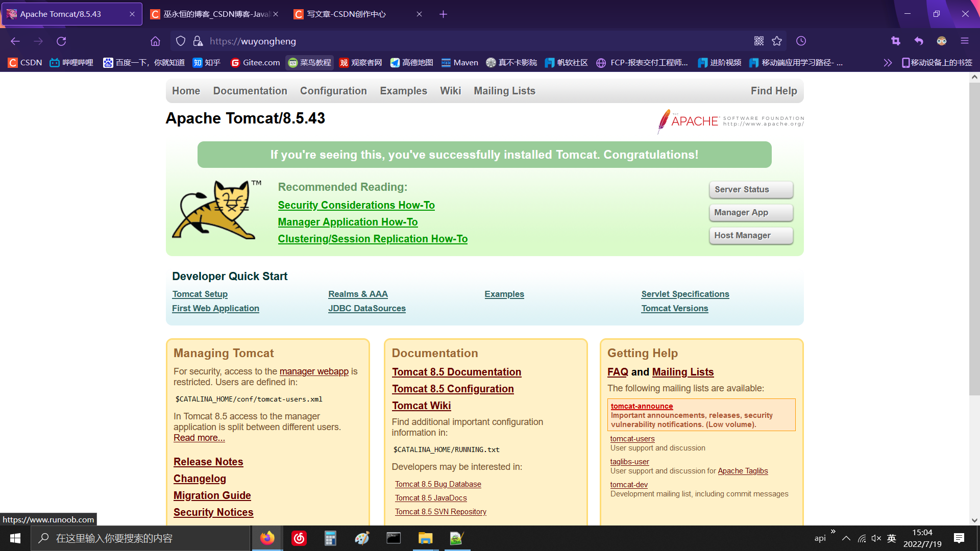Go back with the browser back arrow
Image resolution: width=980 pixels, height=551 pixels.
[15, 41]
